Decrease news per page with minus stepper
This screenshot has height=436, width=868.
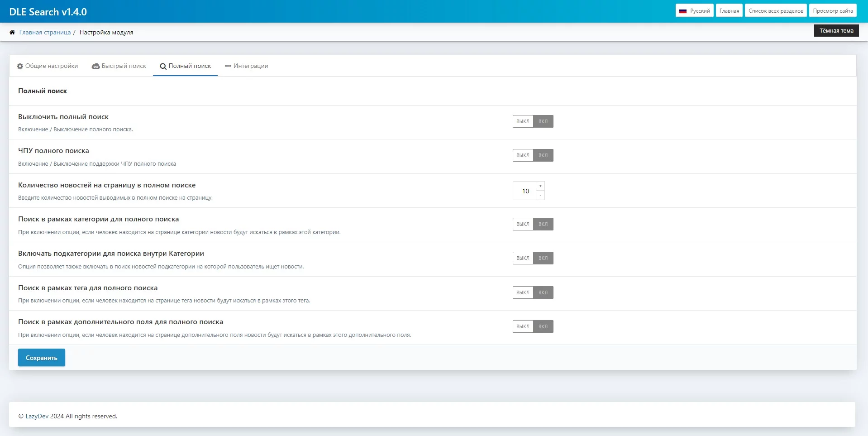540,196
